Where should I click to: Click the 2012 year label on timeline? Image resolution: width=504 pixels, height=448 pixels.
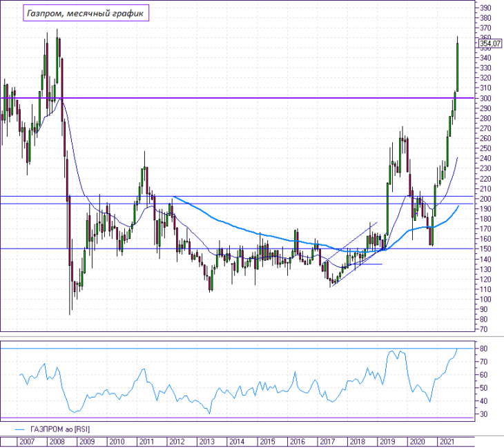click(x=177, y=442)
